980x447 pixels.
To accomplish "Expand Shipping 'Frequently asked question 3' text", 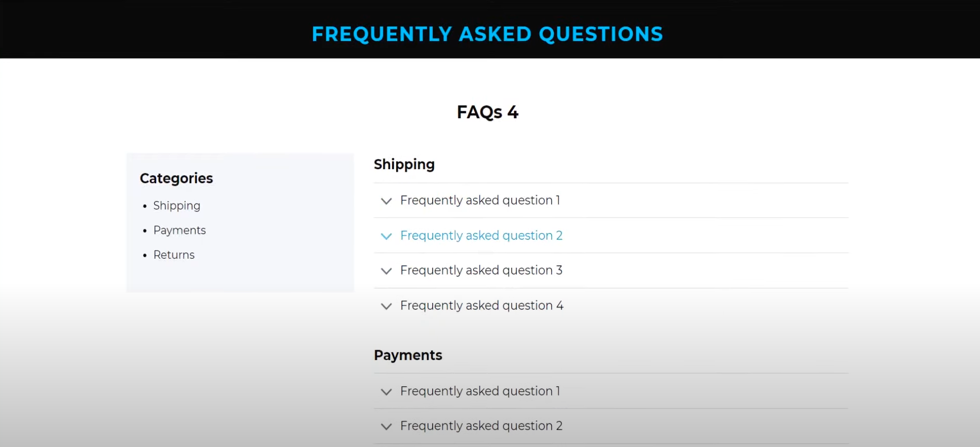I will 481,271.
